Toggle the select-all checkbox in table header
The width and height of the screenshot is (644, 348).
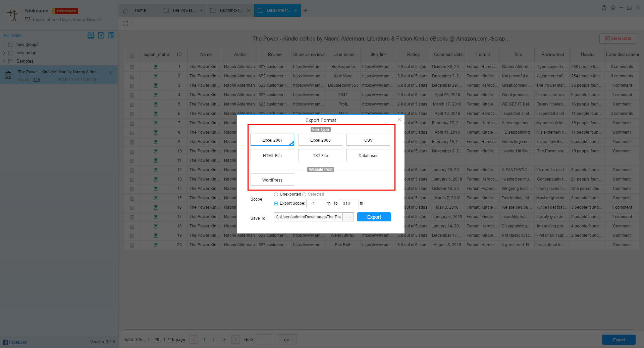tap(132, 56)
